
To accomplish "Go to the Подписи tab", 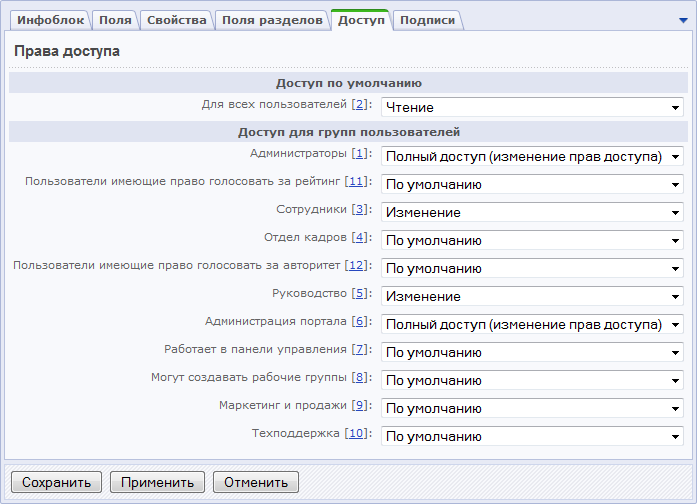I will point(427,20).
